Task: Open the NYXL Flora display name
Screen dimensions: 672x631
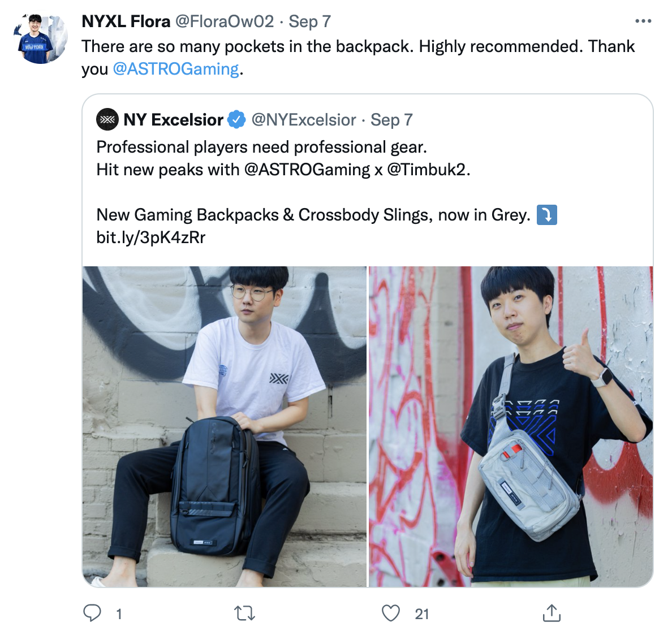Action: click(126, 21)
